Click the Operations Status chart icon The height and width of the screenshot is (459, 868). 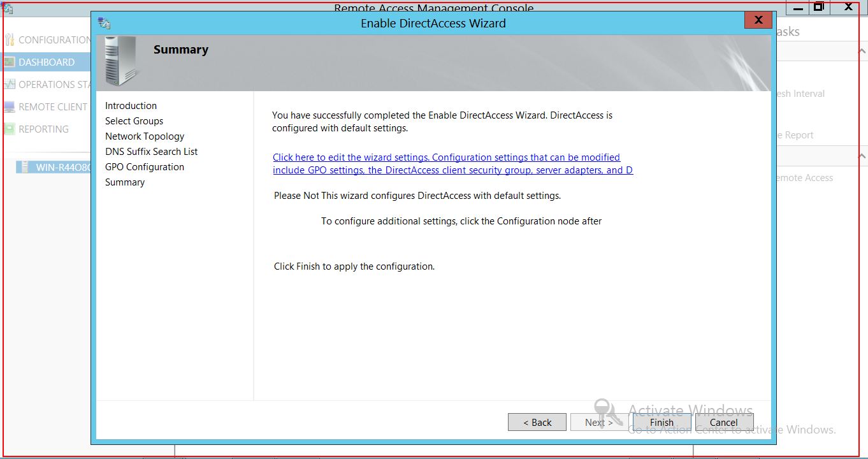[9, 84]
